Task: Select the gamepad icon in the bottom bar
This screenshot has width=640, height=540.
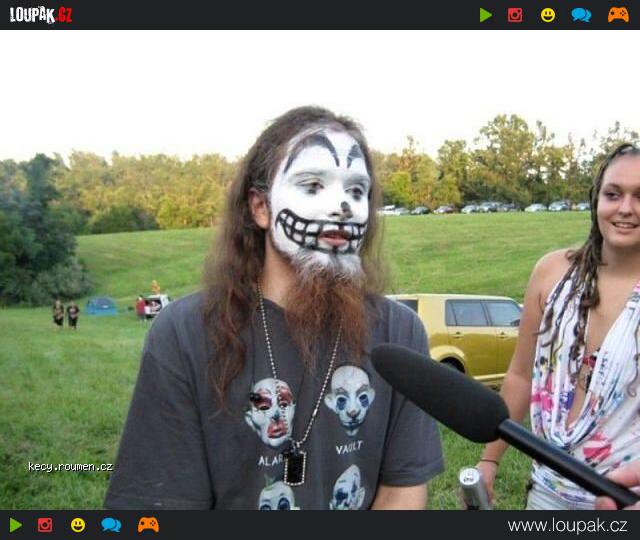Action: 148,525
